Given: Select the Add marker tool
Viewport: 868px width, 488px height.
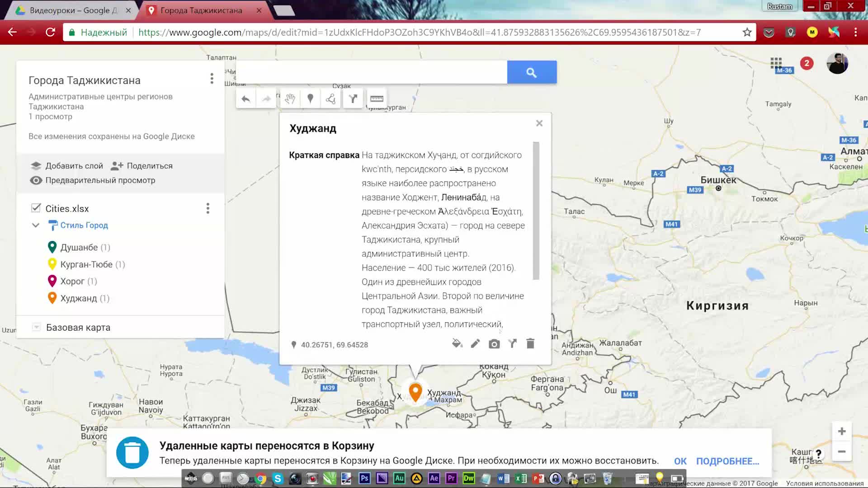Looking at the screenshot, I should pos(310,99).
